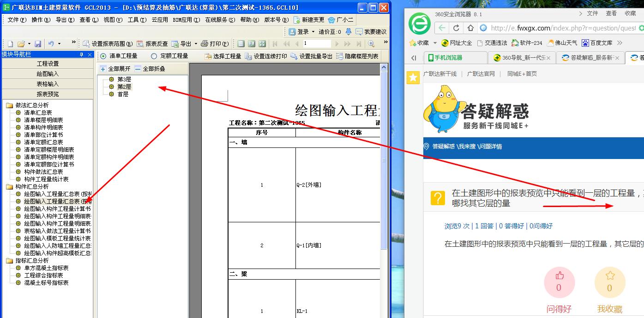Image resolution: width=644 pixels, height=318 pixels.
Task: Open dropdown arrow beside Undo icon
Action: [59, 44]
